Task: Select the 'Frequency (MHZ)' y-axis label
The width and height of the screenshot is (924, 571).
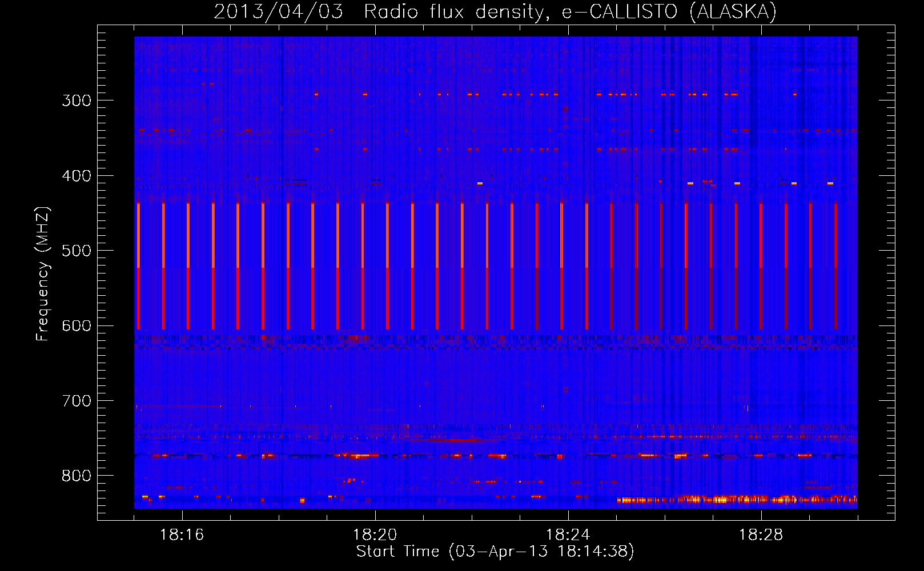Action: coord(43,274)
